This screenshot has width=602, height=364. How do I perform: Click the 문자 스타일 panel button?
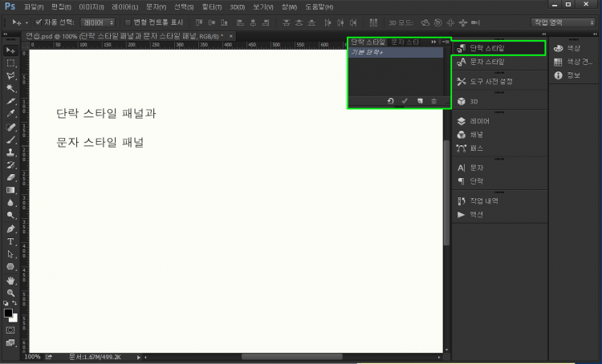click(x=486, y=61)
